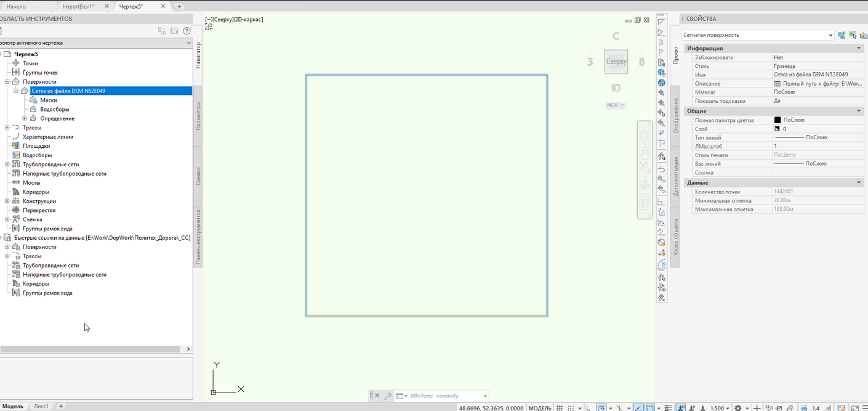Collapse the Информация properties section
This screenshot has height=411, width=868.
tap(859, 48)
